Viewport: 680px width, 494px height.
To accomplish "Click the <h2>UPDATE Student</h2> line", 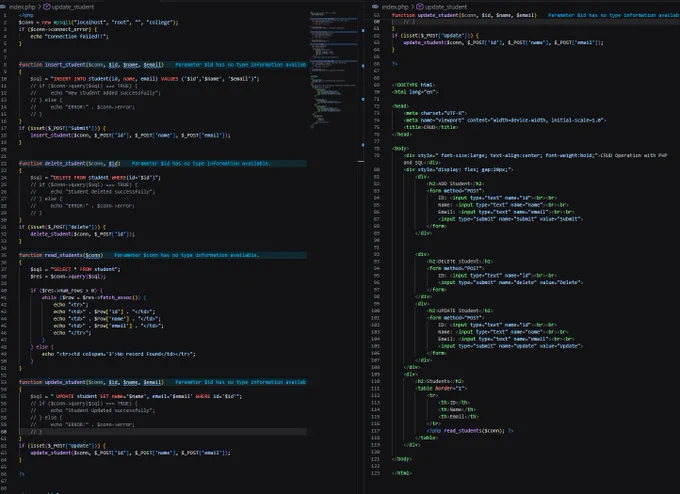I will [460, 311].
